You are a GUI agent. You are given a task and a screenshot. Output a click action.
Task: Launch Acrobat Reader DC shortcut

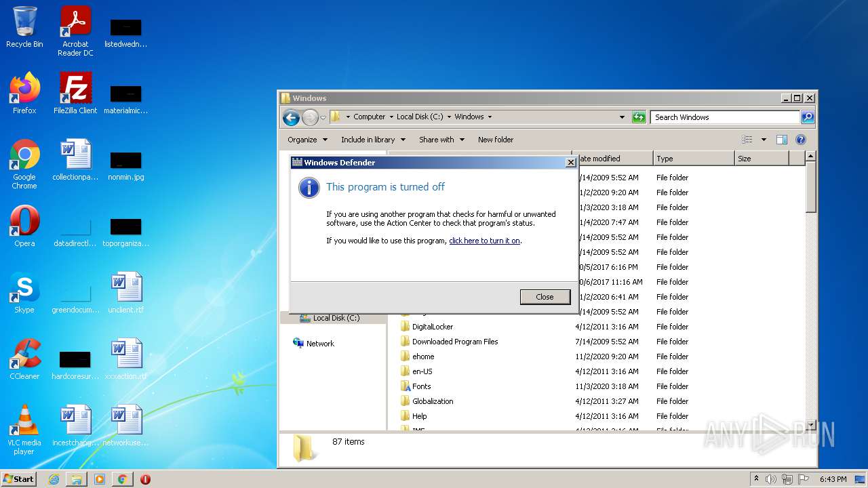point(75,31)
